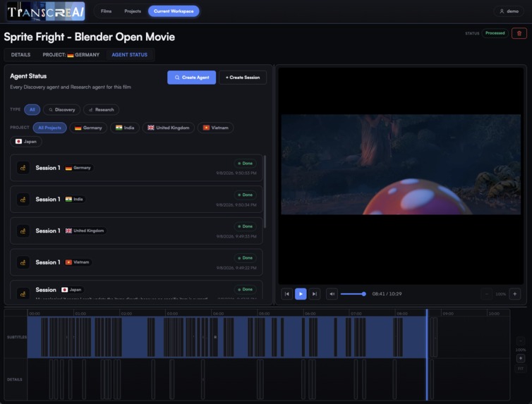The width and height of the screenshot is (532, 404).
Task: Switch to the DETAILS tab
Action: click(x=20, y=54)
